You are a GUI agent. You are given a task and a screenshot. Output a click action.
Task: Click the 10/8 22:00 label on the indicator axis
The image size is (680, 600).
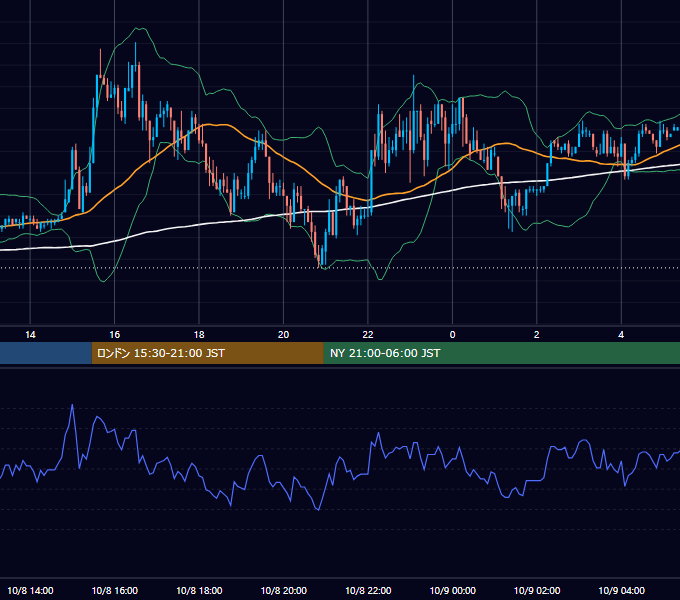tap(368, 590)
